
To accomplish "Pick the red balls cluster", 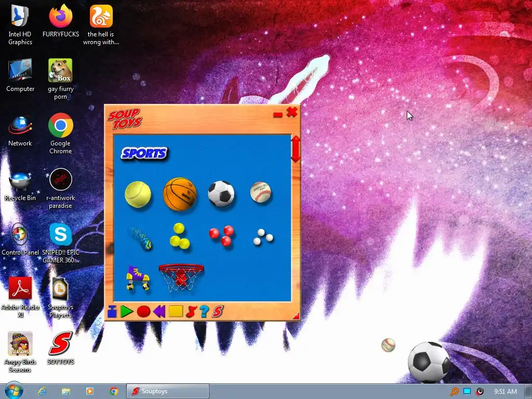I will (x=221, y=235).
